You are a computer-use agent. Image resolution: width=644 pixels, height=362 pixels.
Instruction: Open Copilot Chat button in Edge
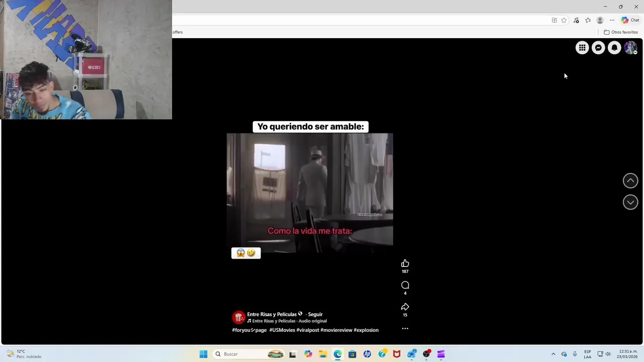click(x=630, y=20)
